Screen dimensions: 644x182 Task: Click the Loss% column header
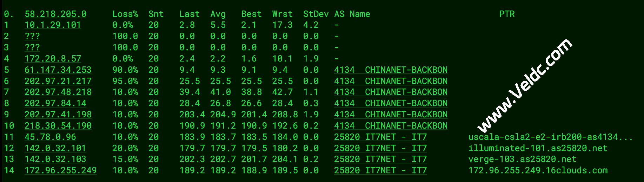(x=125, y=14)
